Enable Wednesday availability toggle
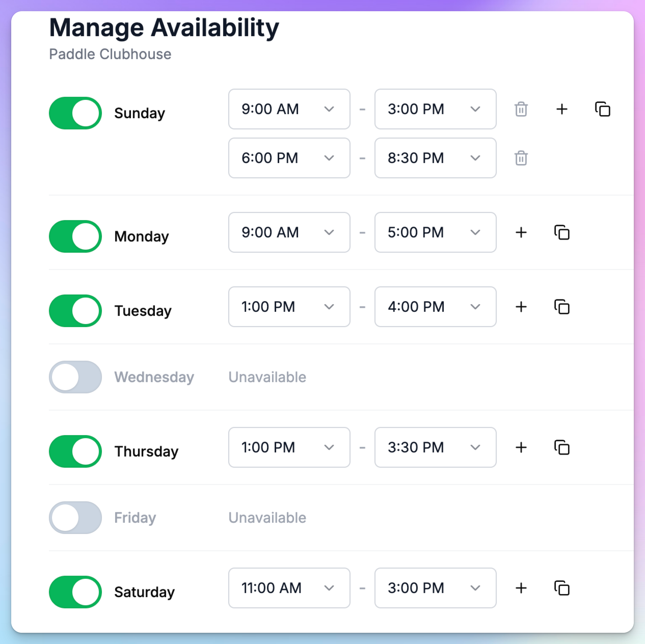Screen dimensions: 645x644 75,377
